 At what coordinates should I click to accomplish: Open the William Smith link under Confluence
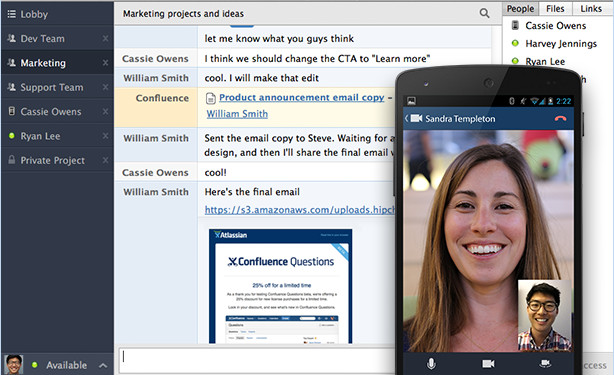click(x=237, y=114)
